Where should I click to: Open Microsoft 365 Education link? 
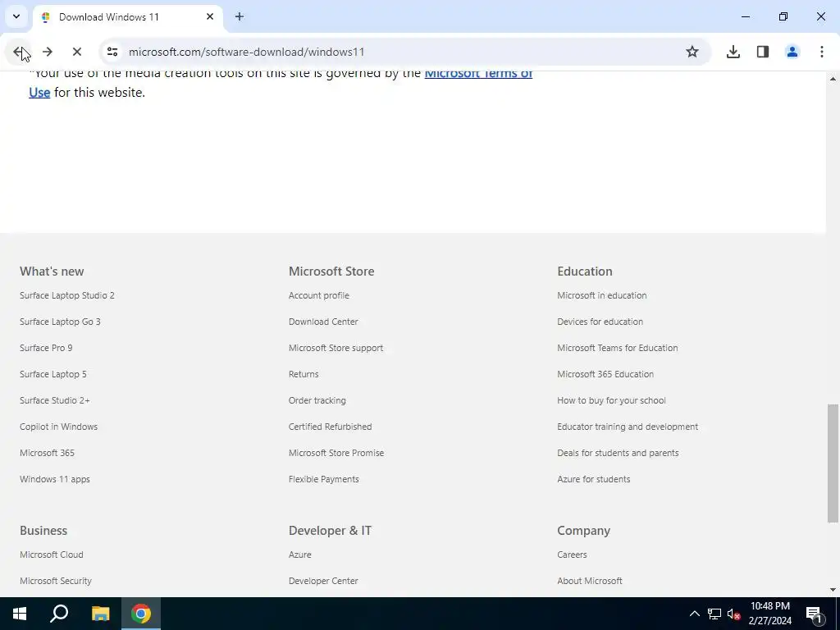coord(605,374)
